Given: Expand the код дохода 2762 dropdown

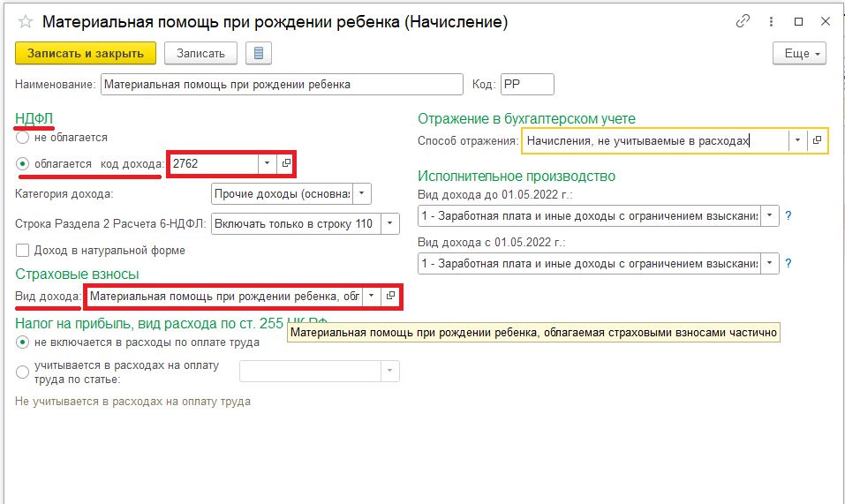Looking at the screenshot, I should pyautogui.click(x=267, y=163).
